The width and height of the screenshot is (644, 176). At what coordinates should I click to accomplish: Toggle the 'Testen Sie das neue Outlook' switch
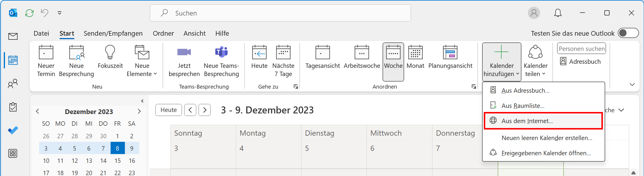point(628,33)
